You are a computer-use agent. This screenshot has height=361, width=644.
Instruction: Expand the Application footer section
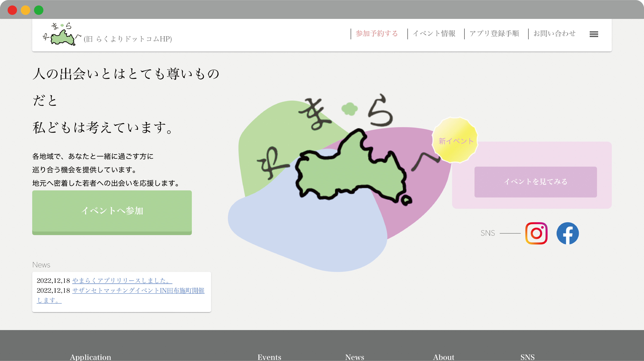pyautogui.click(x=90, y=357)
